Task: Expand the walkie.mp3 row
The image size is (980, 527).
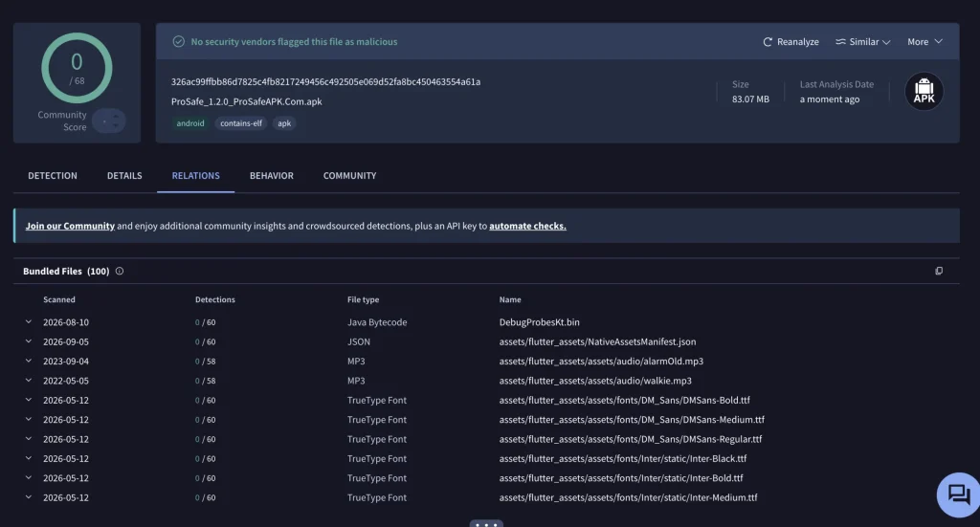Action: point(28,381)
